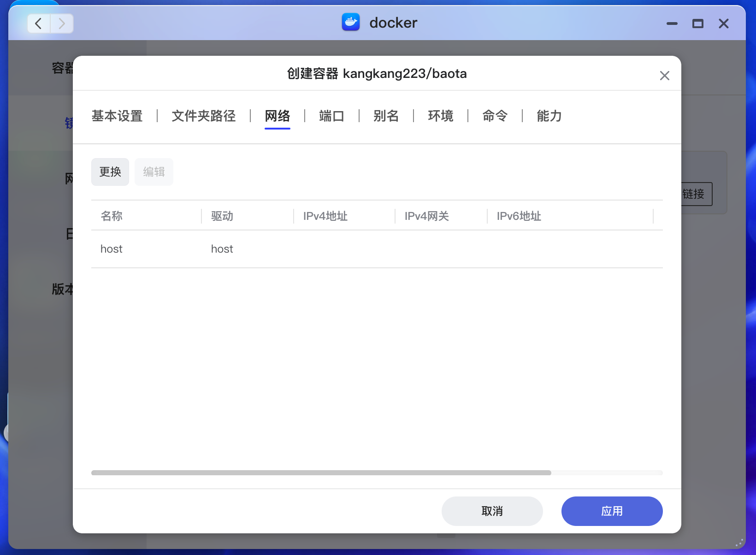Select the 网络 tab
756x555 pixels.
[278, 116]
